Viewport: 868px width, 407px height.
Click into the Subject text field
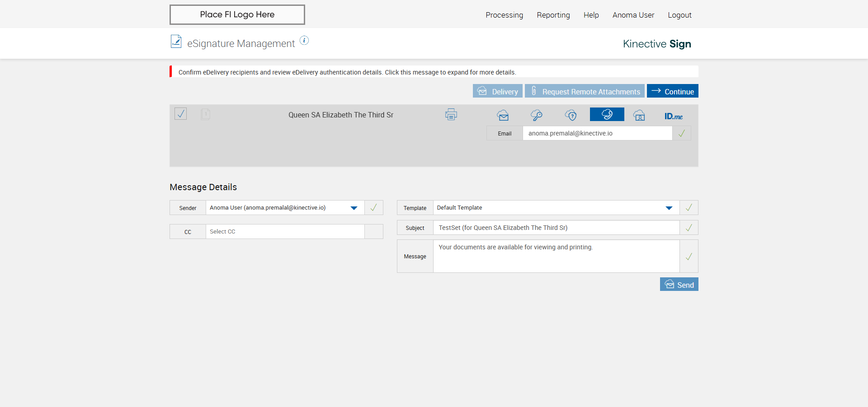click(556, 228)
